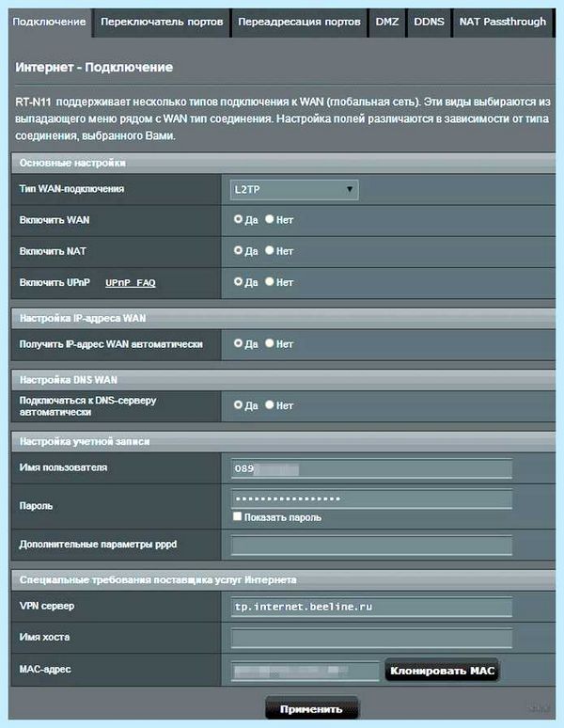Screen dimensions: 564x728
Task: Click the Дополнительные параметры pppd field
Action: click(x=371, y=546)
